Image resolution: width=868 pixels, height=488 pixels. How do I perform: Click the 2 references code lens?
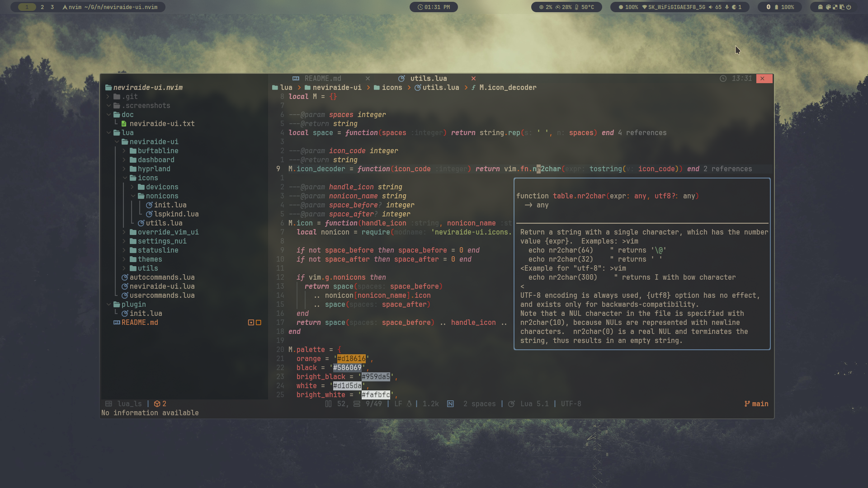click(727, 169)
